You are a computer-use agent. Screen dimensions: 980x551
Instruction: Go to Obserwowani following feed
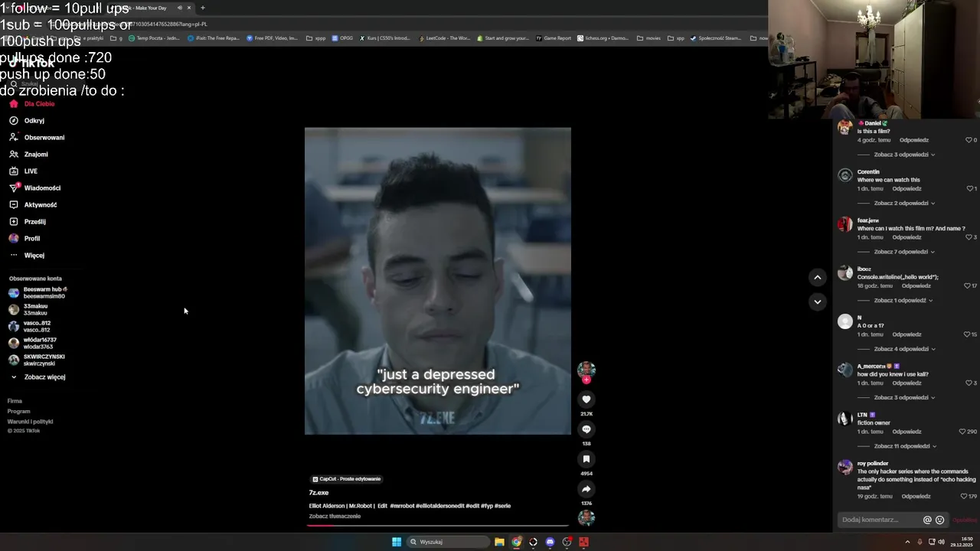click(x=37, y=138)
